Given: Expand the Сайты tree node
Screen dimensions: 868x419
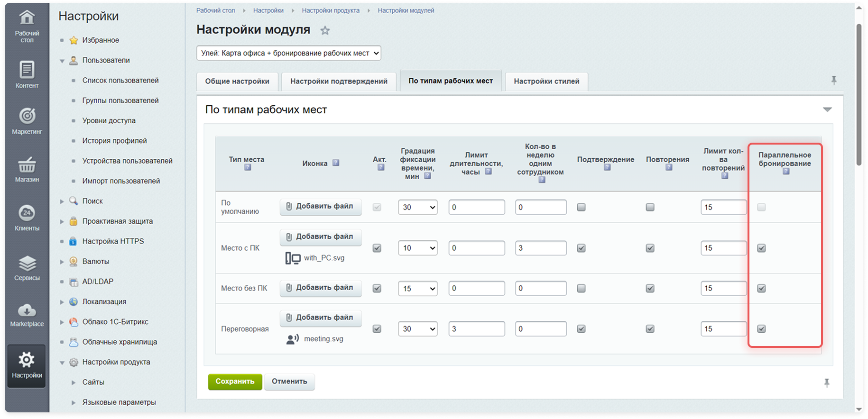Looking at the screenshot, I should (x=74, y=383).
